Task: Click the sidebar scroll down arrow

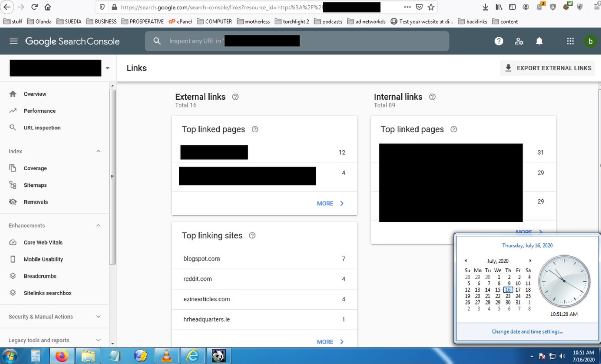Action: [113, 344]
